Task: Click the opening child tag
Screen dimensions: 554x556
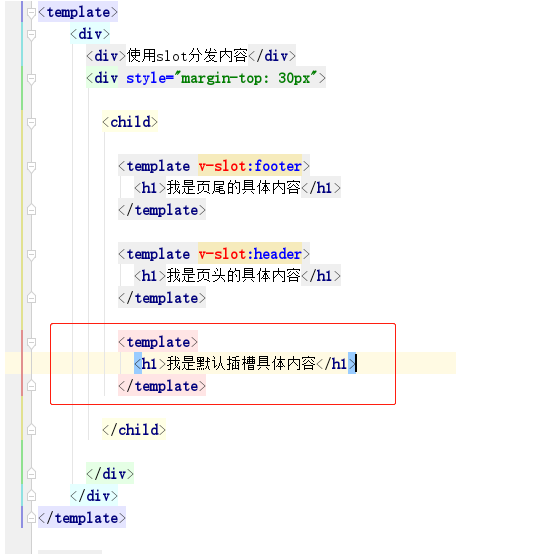Action: click(x=130, y=122)
